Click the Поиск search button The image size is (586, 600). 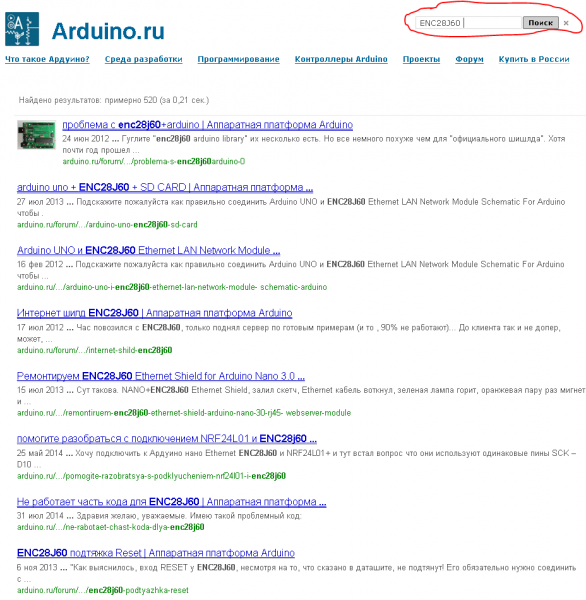(540, 23)
